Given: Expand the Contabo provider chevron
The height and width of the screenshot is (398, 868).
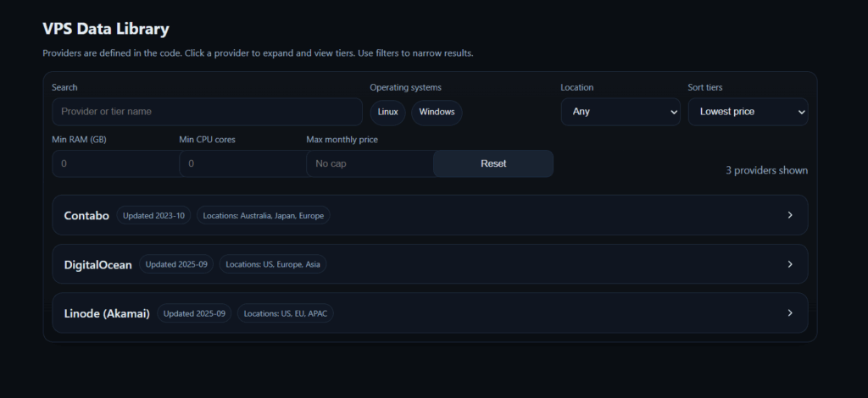Looking at the screenshot, I should [790, 215].
